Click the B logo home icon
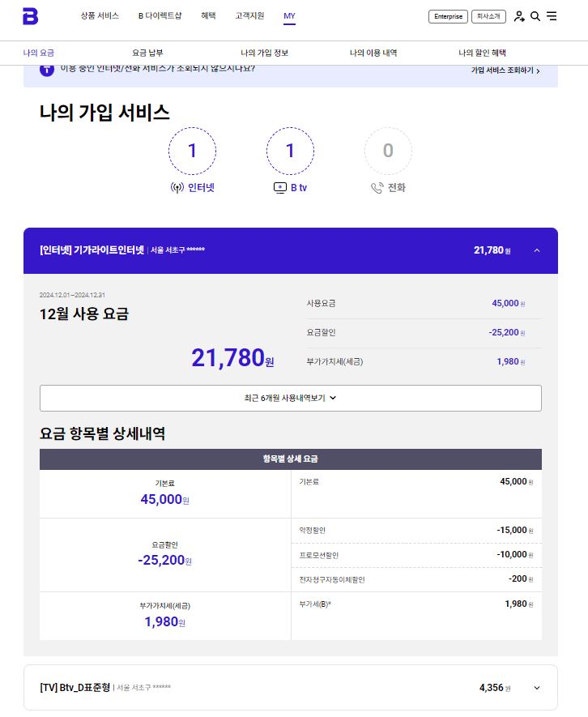The width and height of the screenshot is (588, 717). point(30,16)
